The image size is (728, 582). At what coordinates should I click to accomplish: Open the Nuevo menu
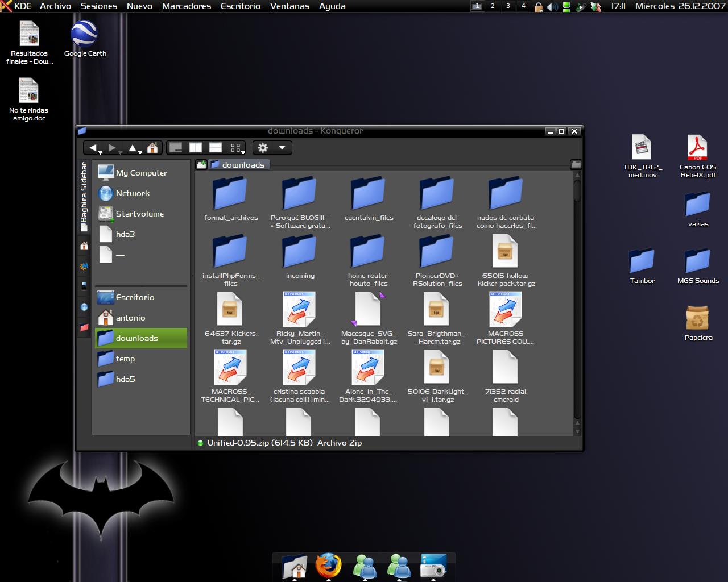tap(139, 6)
